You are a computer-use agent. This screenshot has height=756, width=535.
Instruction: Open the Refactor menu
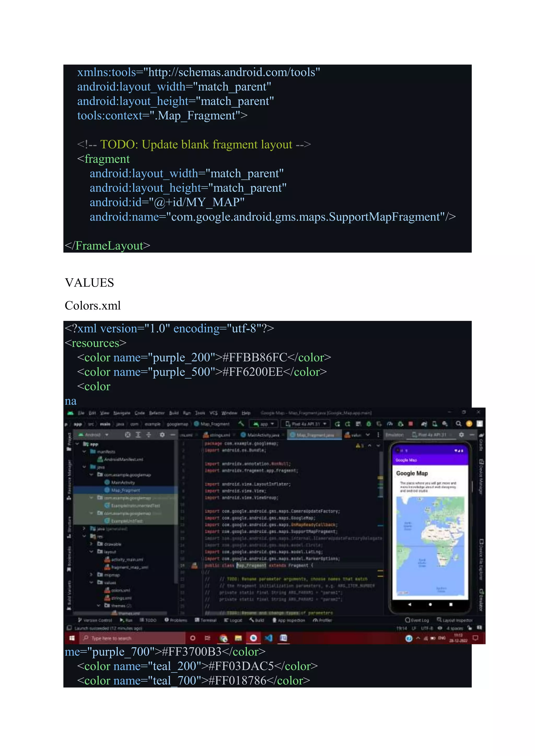pos(157,413)
